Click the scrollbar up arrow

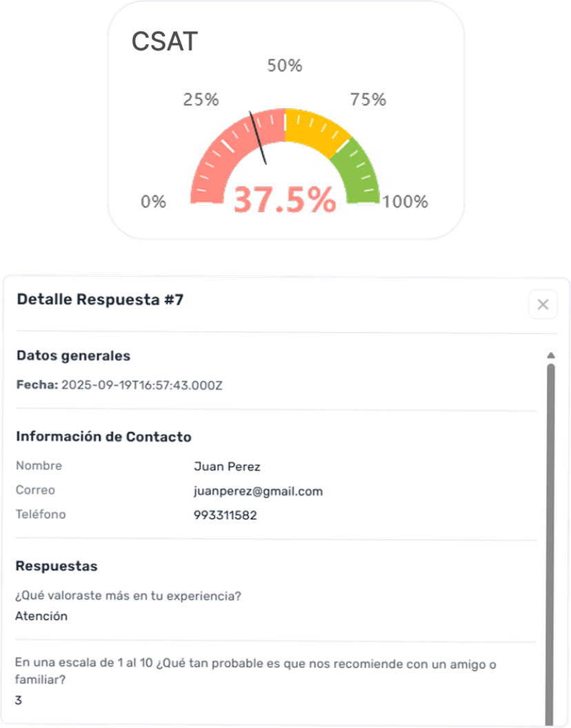point(550,355)
